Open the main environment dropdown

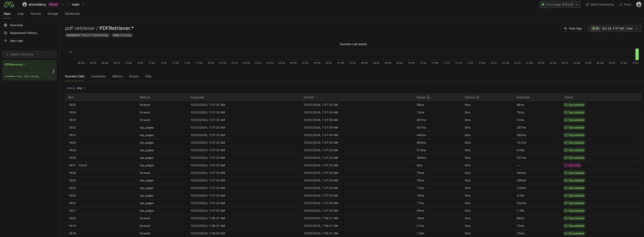coord(78,4)
